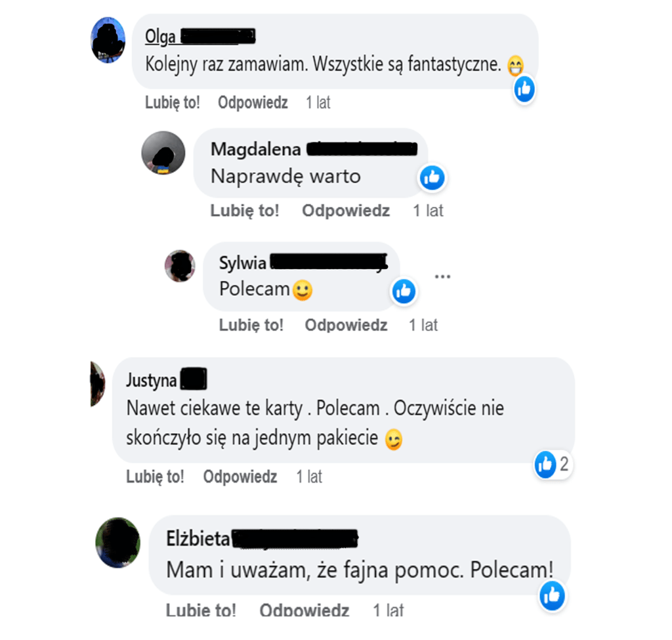The height and width of the screenshot is (640, 672).
Task: Click "Lubię to!" under Justyna's comment
Action: [x=155, y=477]
